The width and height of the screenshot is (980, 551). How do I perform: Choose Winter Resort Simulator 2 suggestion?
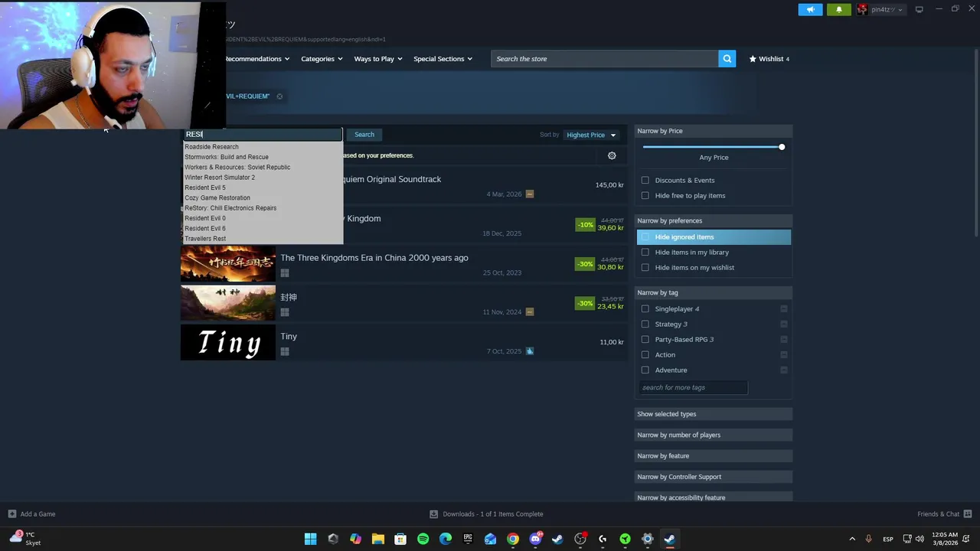[220, 178]
